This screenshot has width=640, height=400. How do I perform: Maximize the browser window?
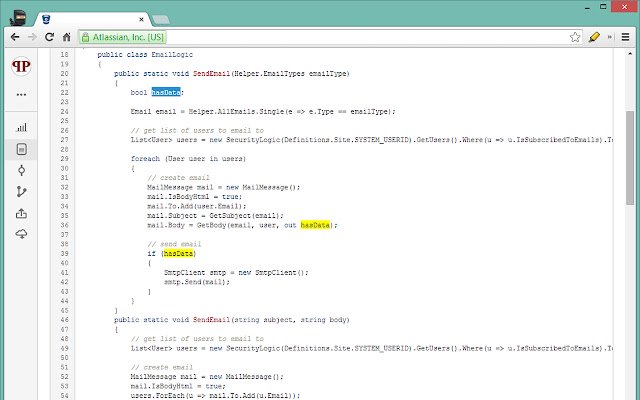tap(603, 7)
